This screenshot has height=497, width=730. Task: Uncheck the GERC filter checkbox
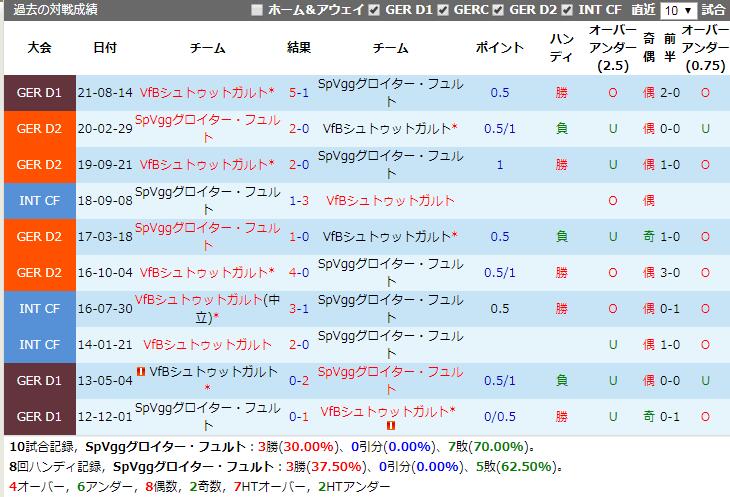pyautogui.click(x=443, y=10)
